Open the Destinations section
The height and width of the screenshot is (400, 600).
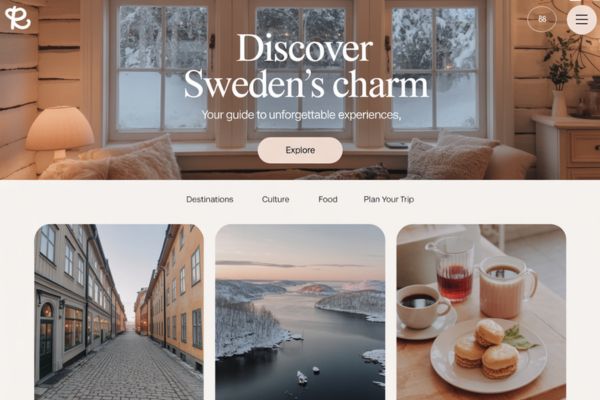point(210,199)
